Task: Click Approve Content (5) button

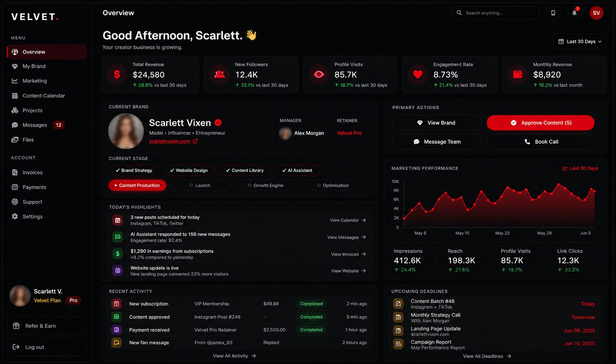Action: 540,123
